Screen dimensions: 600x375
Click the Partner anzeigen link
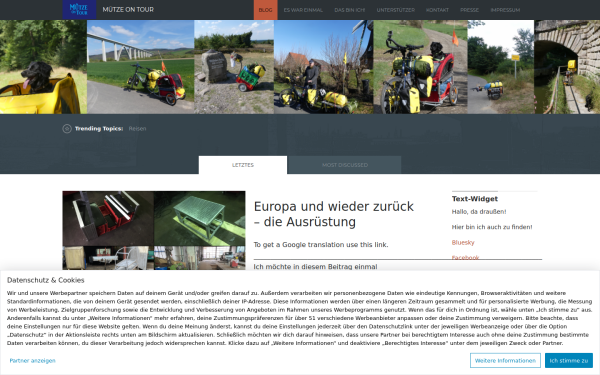tap(33, 360)
